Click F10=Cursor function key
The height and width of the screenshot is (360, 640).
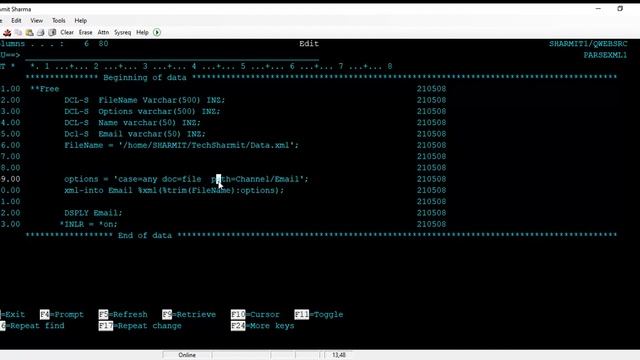(255, 315)
